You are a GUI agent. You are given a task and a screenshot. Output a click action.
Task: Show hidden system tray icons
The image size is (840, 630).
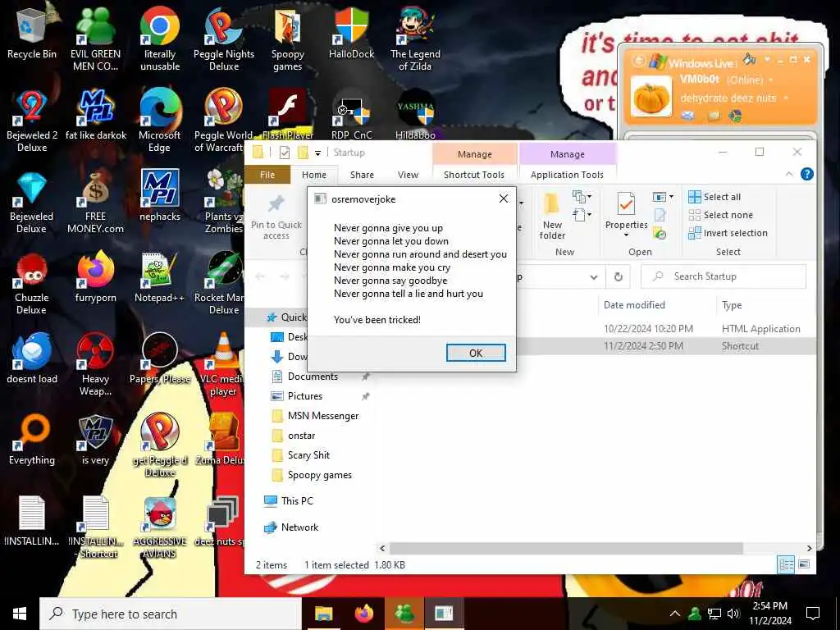coord(675,614)
